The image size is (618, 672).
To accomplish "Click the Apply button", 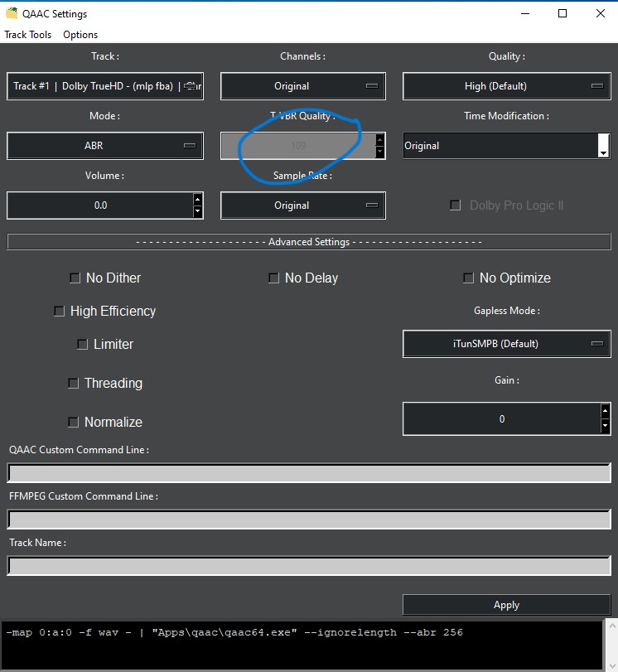I will [506, 605].
